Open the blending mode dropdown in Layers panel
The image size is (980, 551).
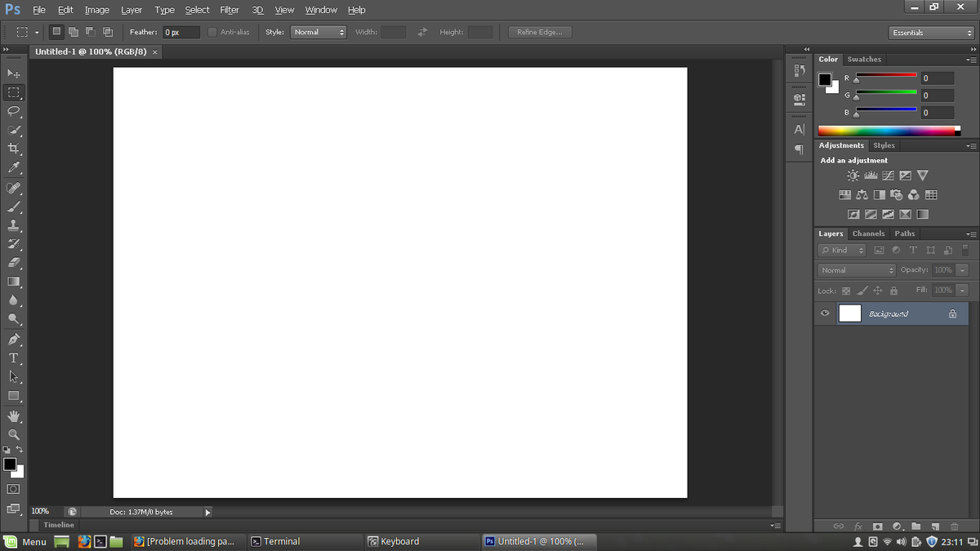pyautogui.click(x=855, y=269)
